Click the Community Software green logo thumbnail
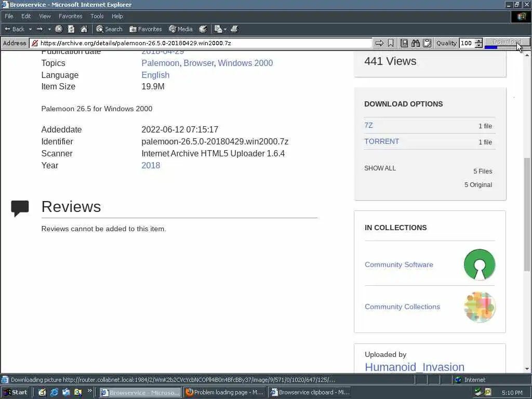 (x=480, y=264)
